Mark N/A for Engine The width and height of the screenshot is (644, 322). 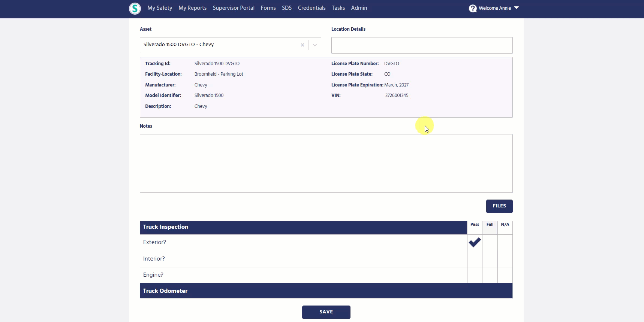point(505,275)
